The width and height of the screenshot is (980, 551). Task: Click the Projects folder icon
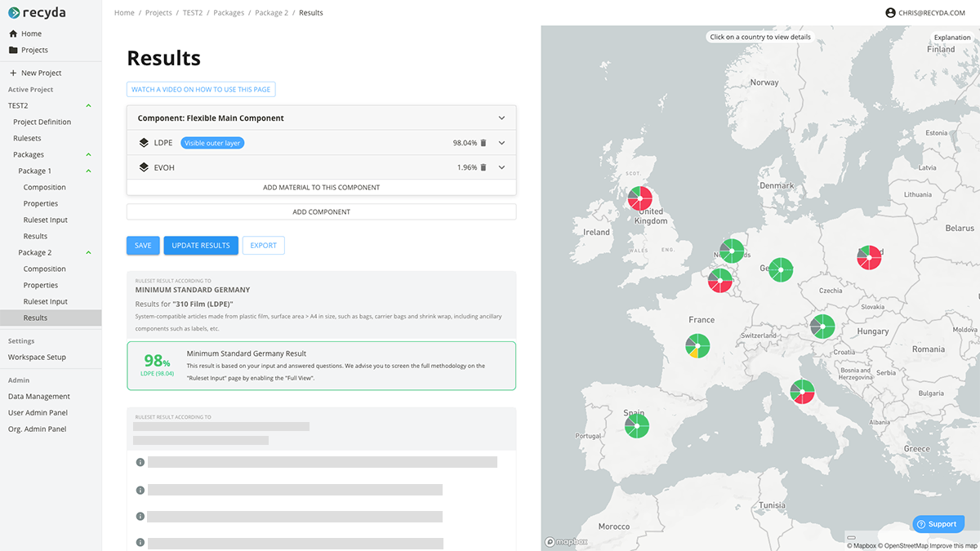(13, 50)
